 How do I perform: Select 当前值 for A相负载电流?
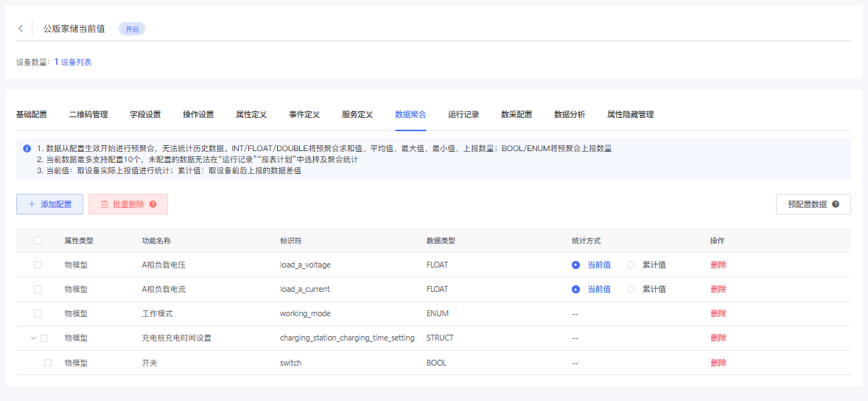576,289
